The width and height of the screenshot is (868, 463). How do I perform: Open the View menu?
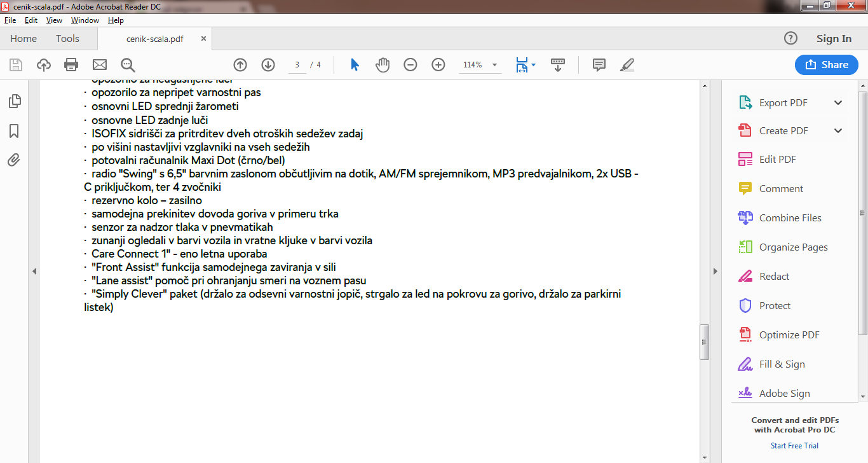point(54,20)
